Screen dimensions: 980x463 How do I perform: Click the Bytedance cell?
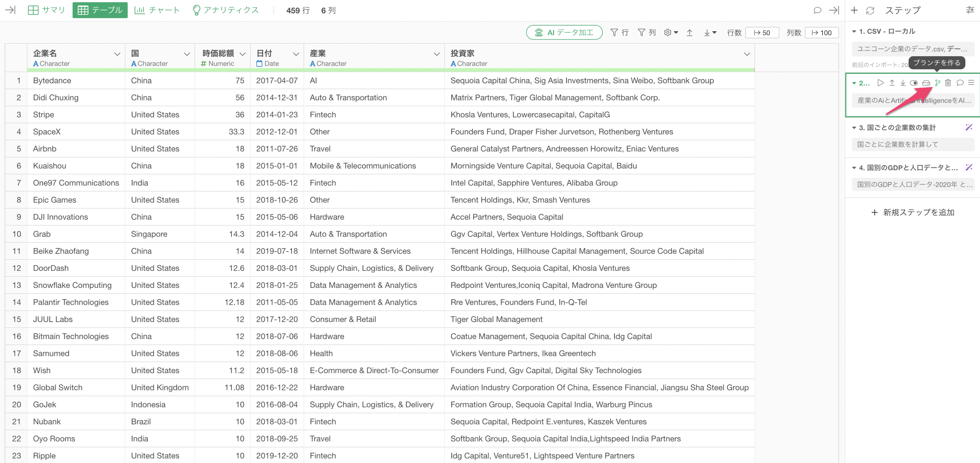click(76, 81)
